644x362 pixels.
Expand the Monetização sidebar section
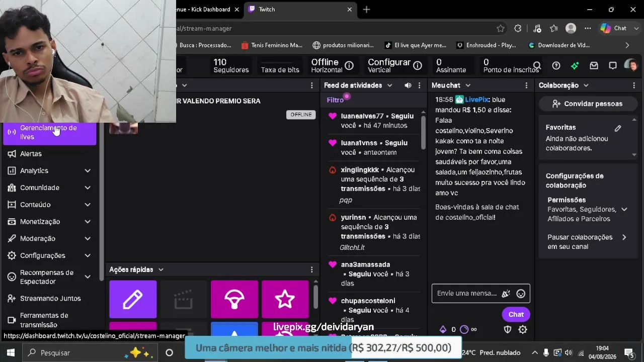[x=88, y=222]
